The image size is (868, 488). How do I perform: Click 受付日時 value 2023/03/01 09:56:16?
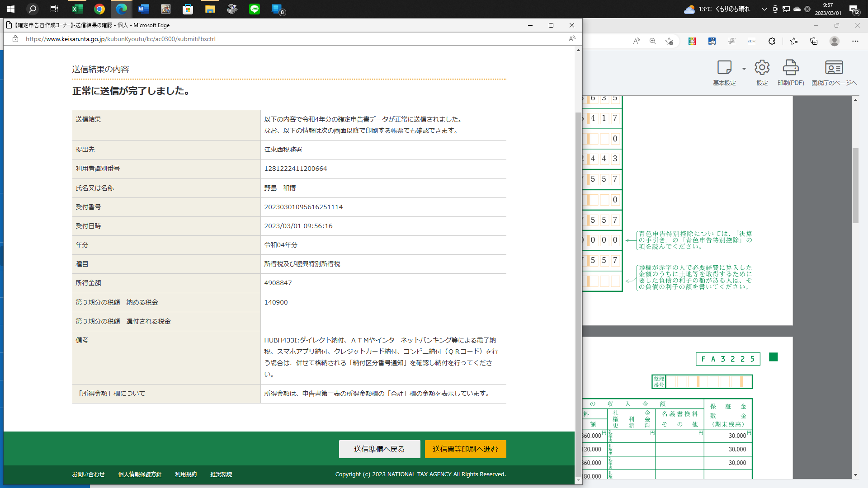298,226
